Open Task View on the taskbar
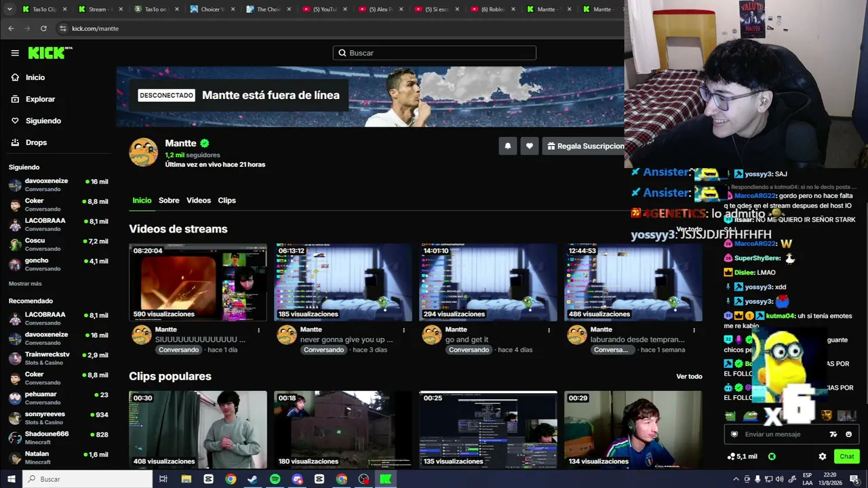 click(x=163, y=479)
